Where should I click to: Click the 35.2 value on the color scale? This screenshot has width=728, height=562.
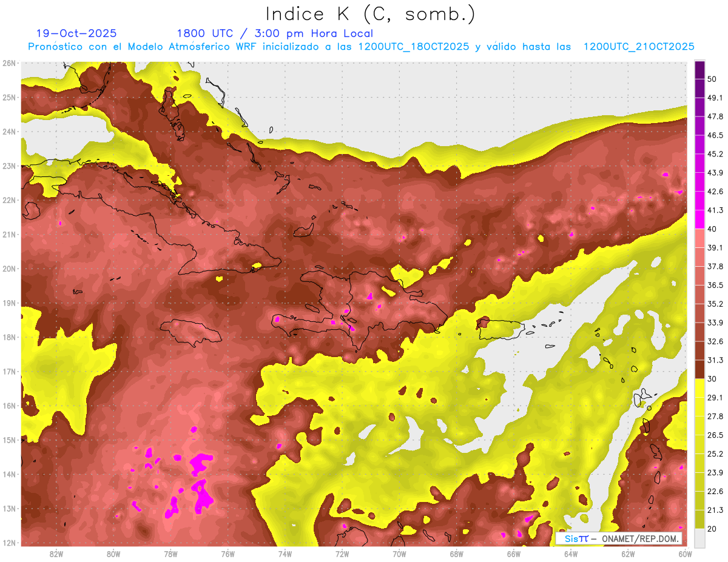(715, 304)
